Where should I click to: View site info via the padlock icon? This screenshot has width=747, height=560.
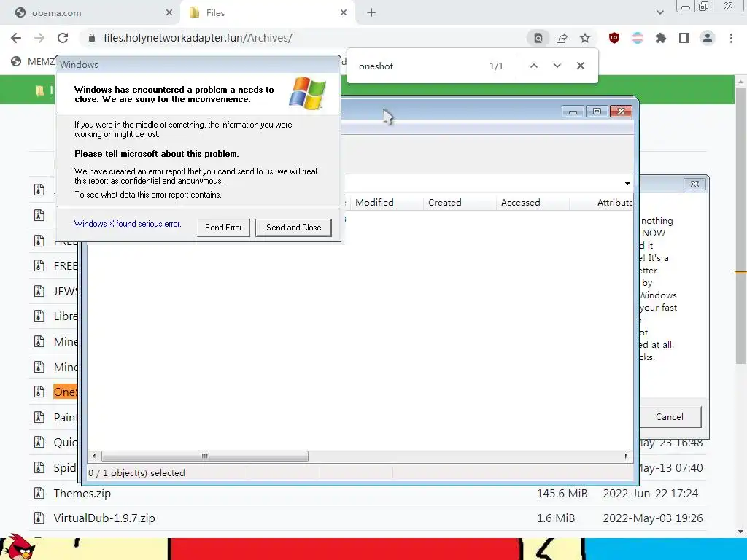pyautogui.click(x=92, y=38)
